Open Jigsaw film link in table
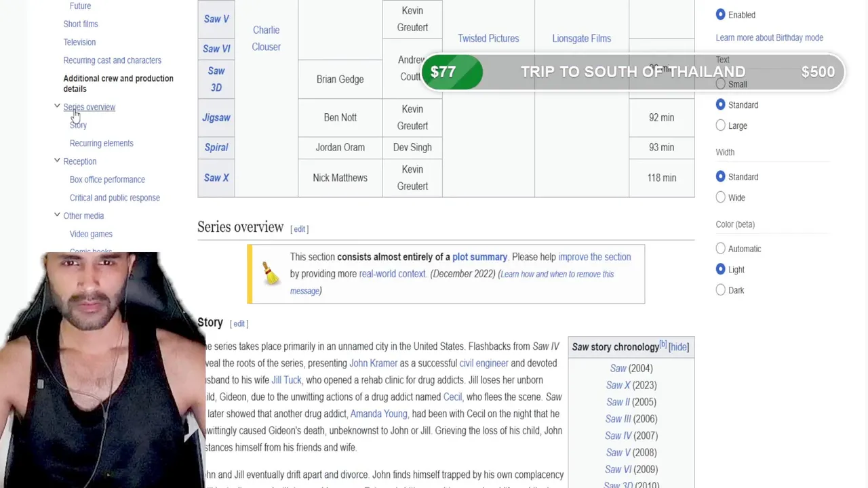This screenshot has width=868, height=488. pos(216,117)
